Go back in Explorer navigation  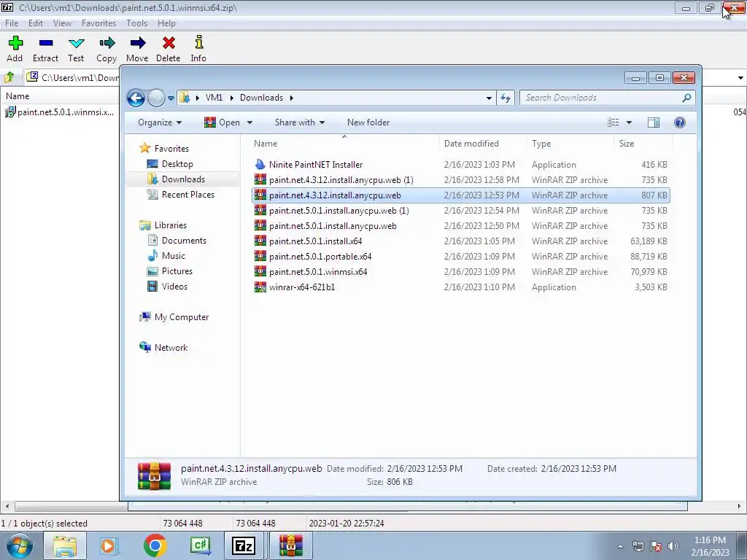click(136, 98)
